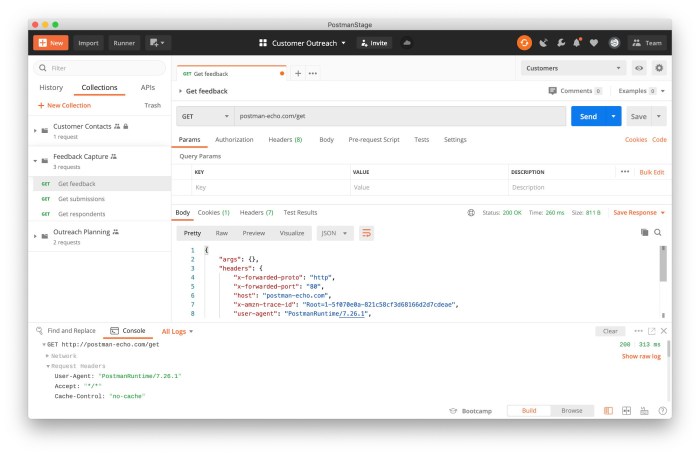This screenshot has width=700, height=456.
Task: Open the notifications bell icon
Action: click(x=577, y=43)
